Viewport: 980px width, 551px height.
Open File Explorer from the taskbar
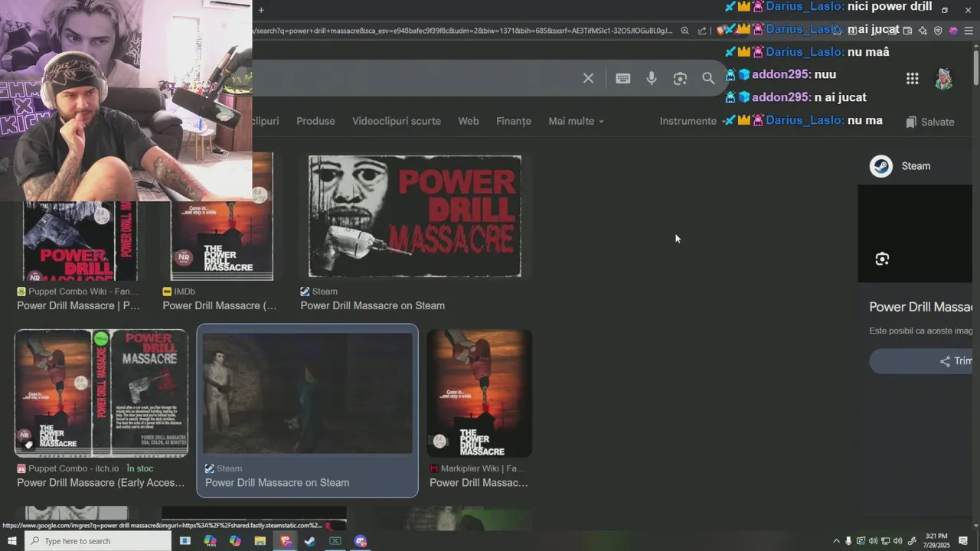tap(260, 541)
